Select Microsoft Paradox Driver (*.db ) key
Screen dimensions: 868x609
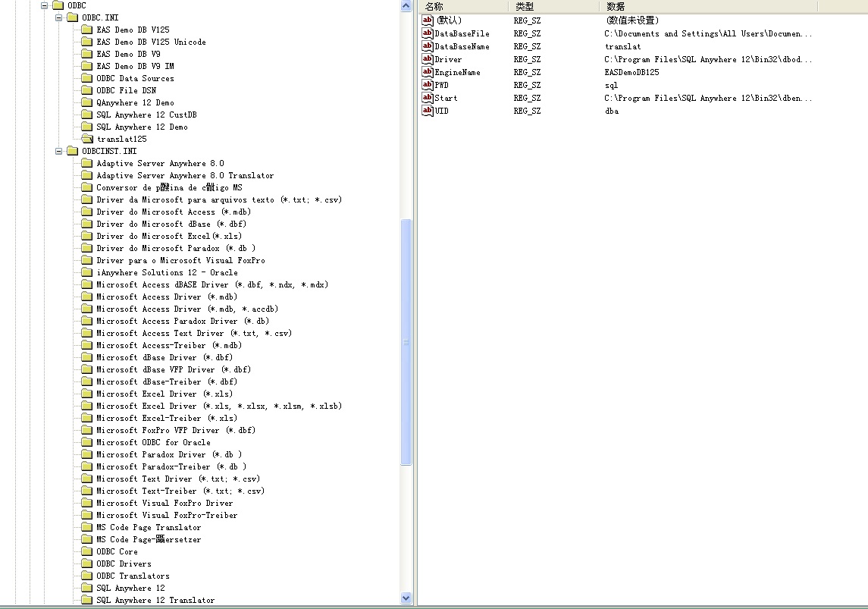[169, 454]
